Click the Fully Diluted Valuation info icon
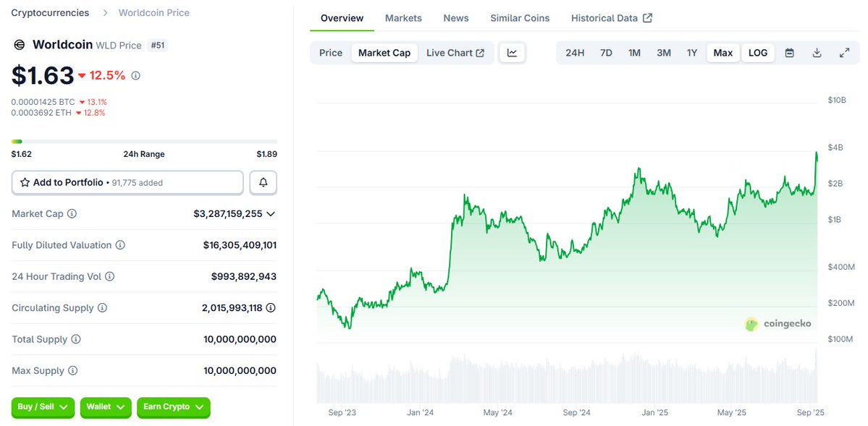 tap(120, 244)
